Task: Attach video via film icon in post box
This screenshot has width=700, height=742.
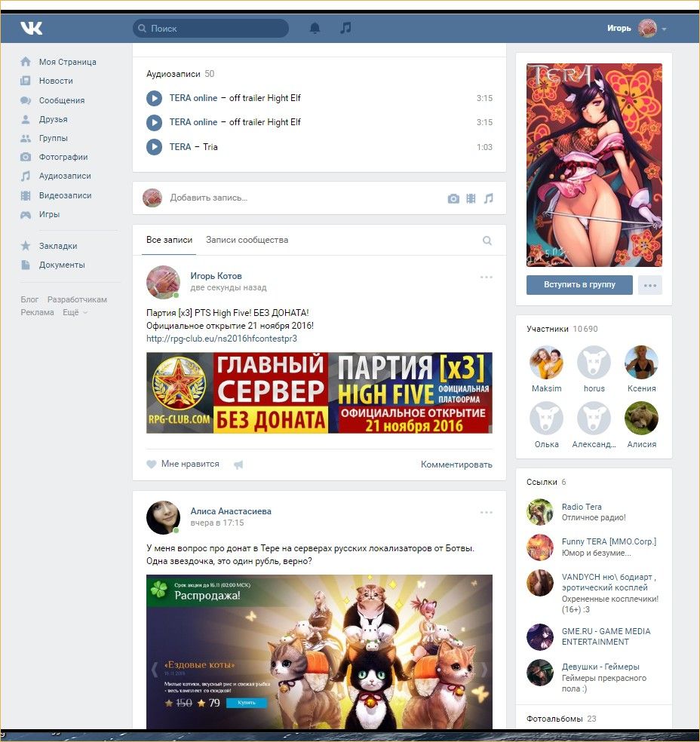Action: pos(471,199)
